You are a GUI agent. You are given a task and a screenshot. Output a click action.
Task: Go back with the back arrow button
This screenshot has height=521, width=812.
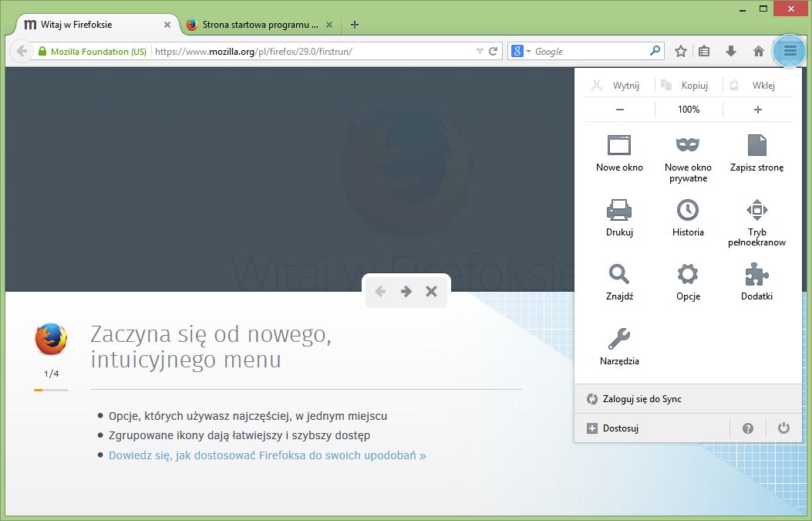coord(22,51)
